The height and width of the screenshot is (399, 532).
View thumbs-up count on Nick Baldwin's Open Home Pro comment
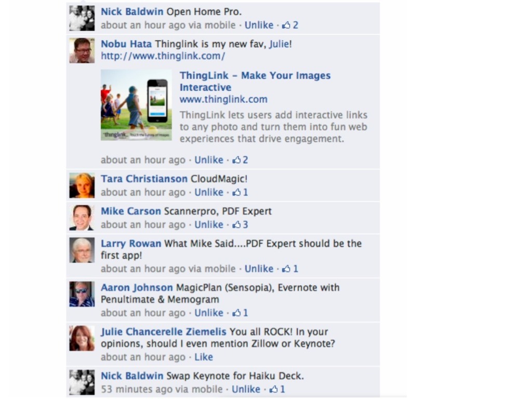tap(290, 25)
